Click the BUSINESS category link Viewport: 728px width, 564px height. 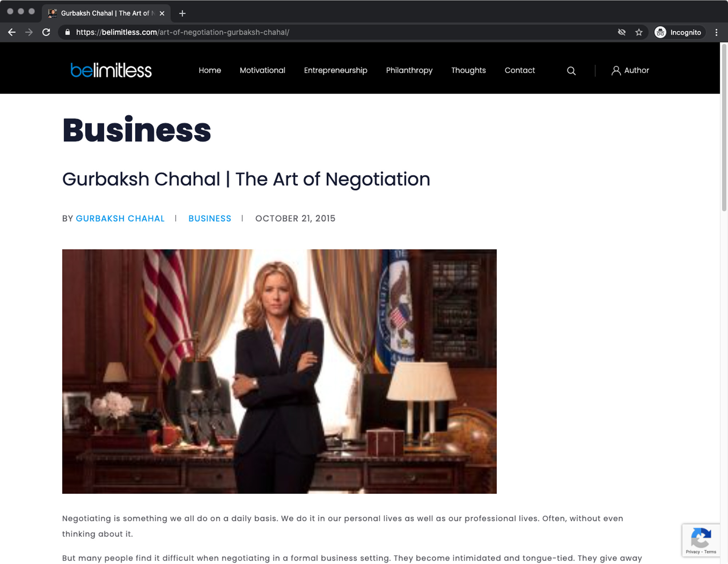pyautogui.click(x=210, y=218)
